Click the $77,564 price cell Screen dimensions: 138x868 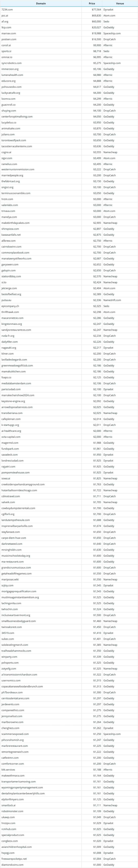[x=96, y=10]
